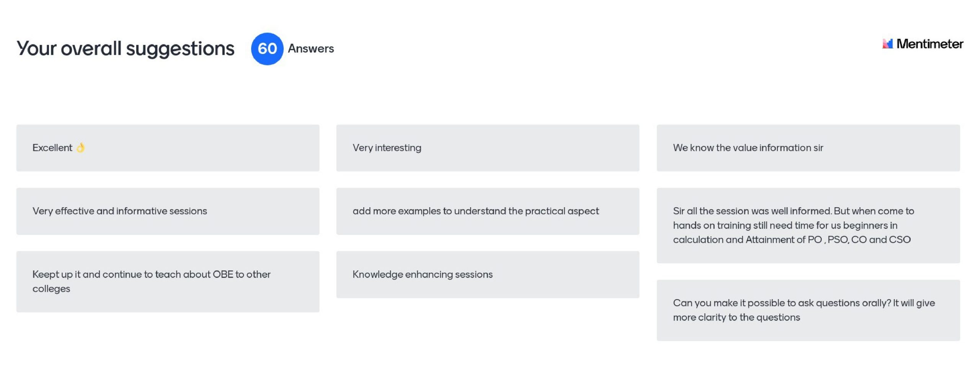Select the "We know the value information" card
This screenshot has width=980, height=365.
(x=808, y=148)
